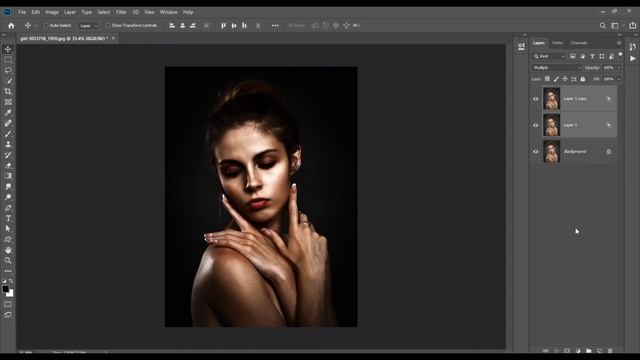Switch to the Paths tab

tap(557, 43)
